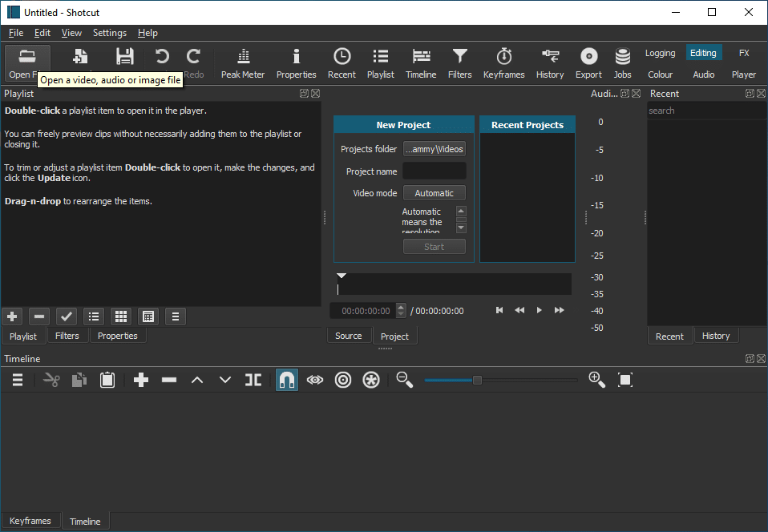
Task: Switch to the Source player tab
Action: [x=348, y=336]
